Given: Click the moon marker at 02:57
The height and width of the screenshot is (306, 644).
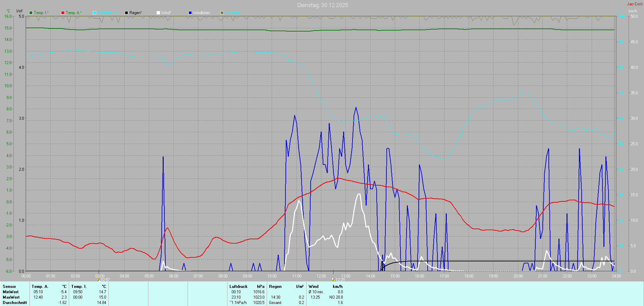Looking at the screenshot, I should 98,279.
